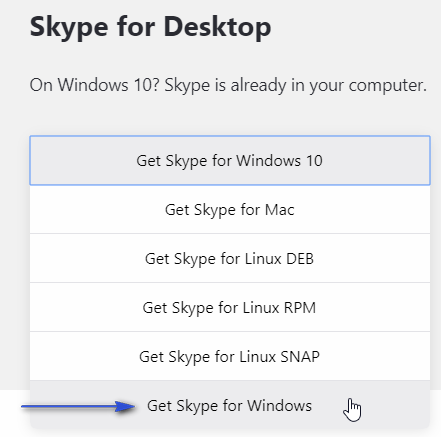Select Get Skype for Windows 10
441x437 pixels.
[x=230, y=160]
